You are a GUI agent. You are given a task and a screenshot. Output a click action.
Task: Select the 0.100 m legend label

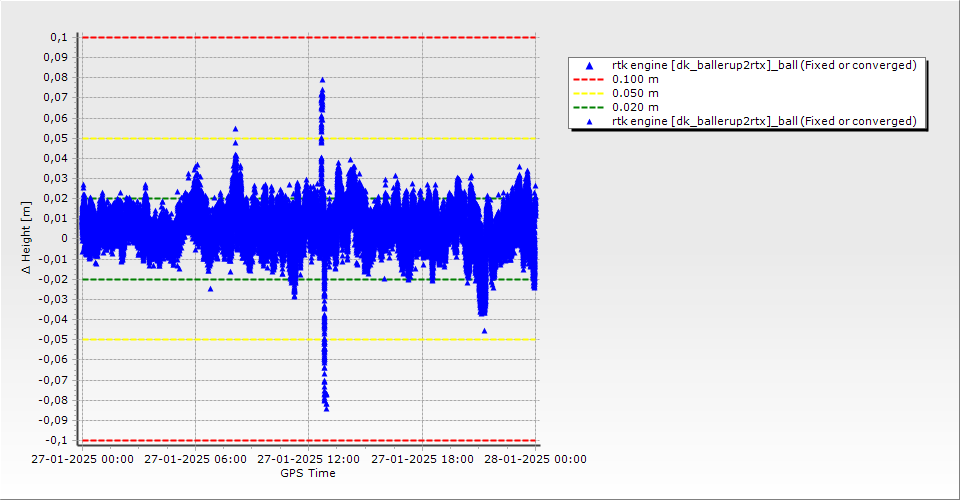point(636,79)
